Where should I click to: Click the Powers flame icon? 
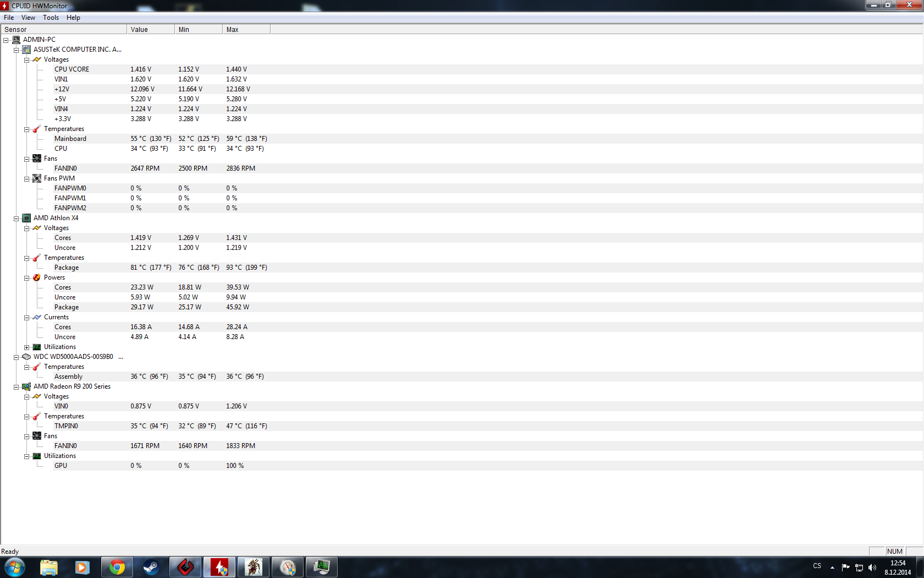(x=37, y=277)
